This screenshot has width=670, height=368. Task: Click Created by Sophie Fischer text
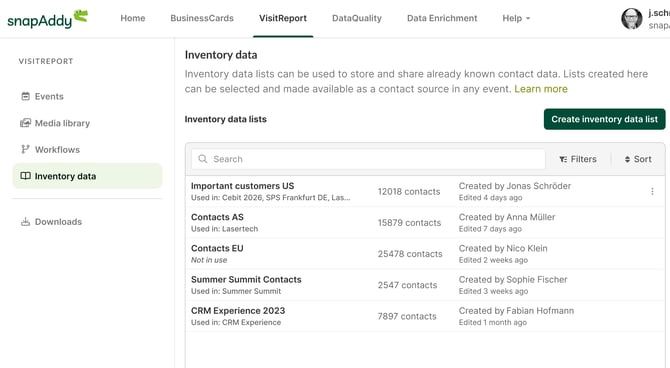[513, 280]
